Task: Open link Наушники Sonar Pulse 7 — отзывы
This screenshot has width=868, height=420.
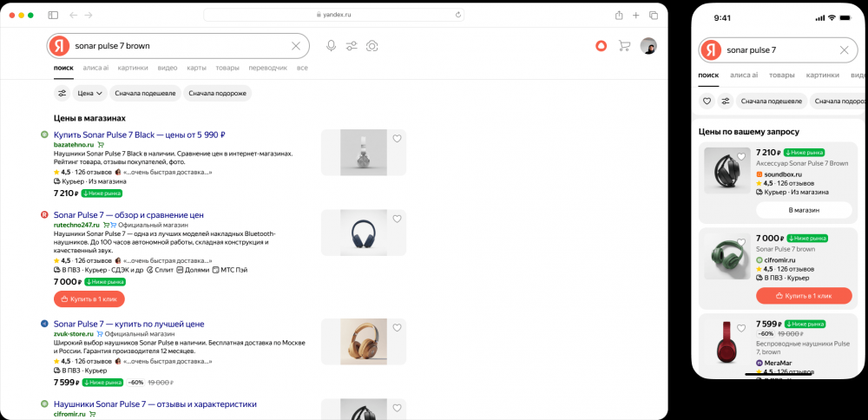Action: (155, 404)
